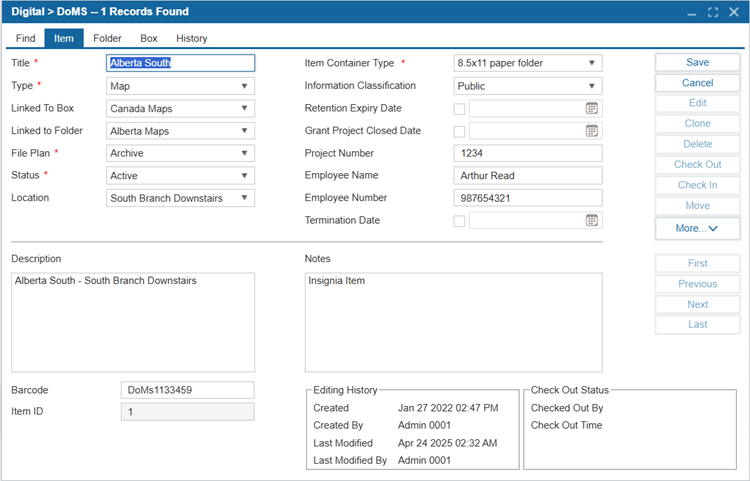Viewport: 750px width, 481px height.
Task: Tick the Retention Expiry Date checkbox
Action: pyautogui.click(x=459, y=109)
